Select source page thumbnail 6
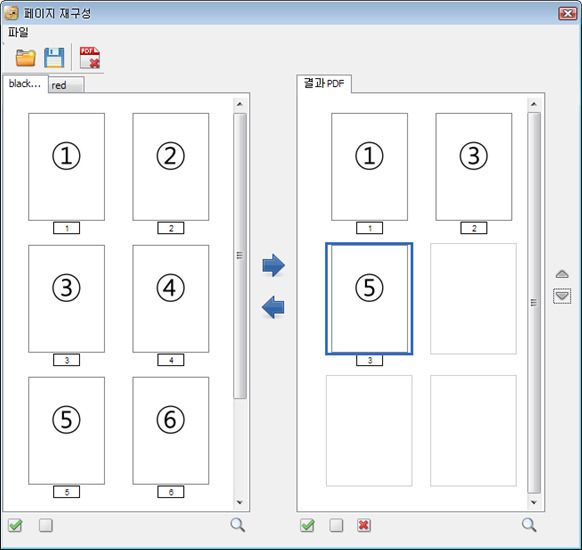Image resolution: width=582 pixels, height=550 pixels. (171, 430)
